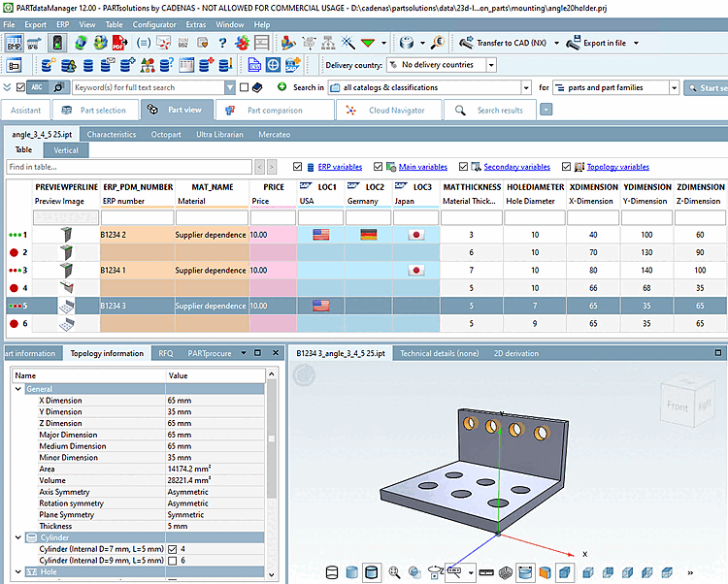Click the PDF export icon
The width and height of the screenshot is (728, 584).
[118, 43]
